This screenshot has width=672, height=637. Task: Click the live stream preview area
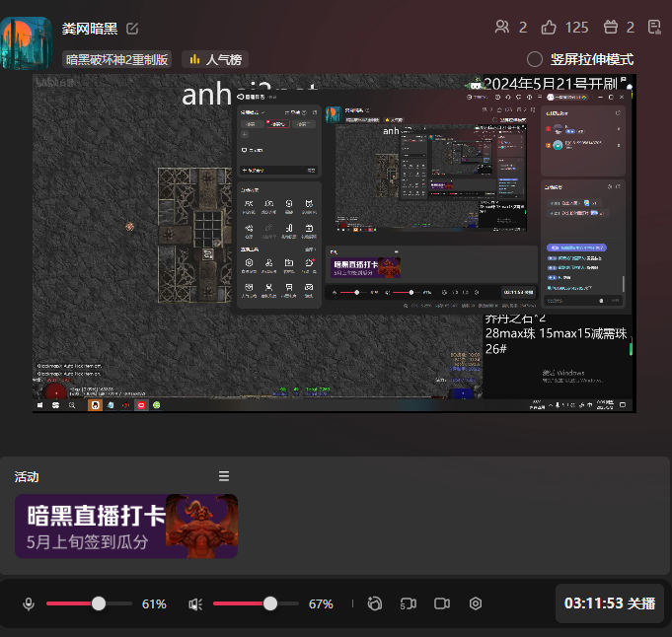coord(335,244)
